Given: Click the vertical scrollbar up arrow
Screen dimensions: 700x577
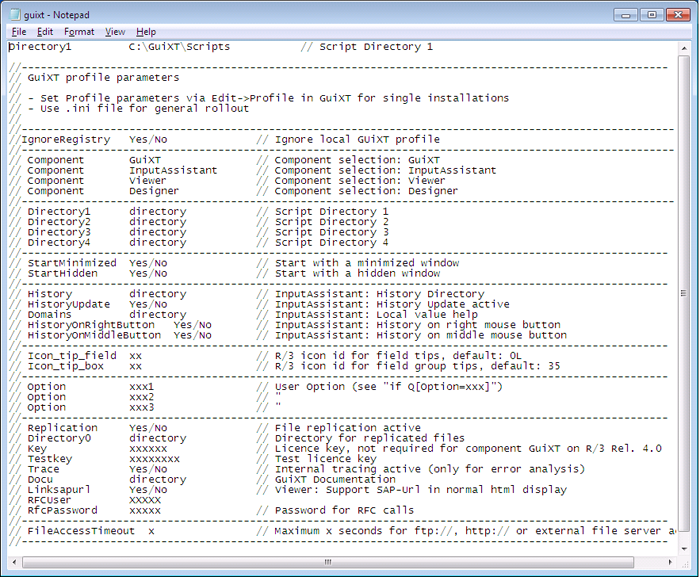Looking at the screenshot, I should coord(683,48).
